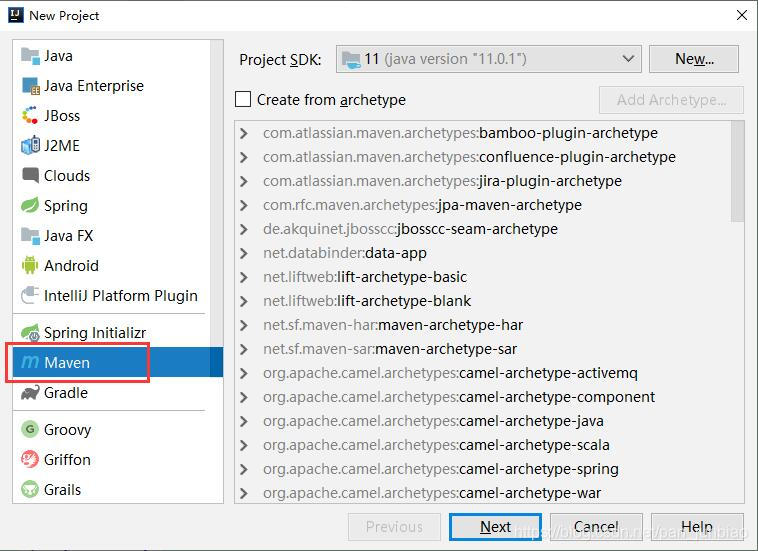The width and height of the screenshot is (758, 551).
Task: Click New... SDK button
Action: (694, 59)
